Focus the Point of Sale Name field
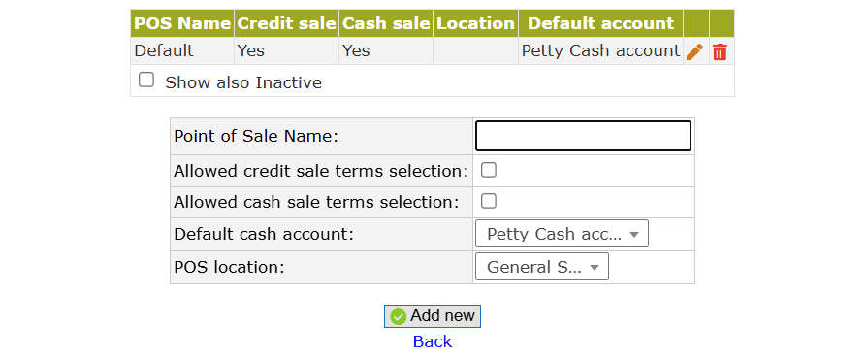This screenshot has height=355, width=868. click(584, 136)
